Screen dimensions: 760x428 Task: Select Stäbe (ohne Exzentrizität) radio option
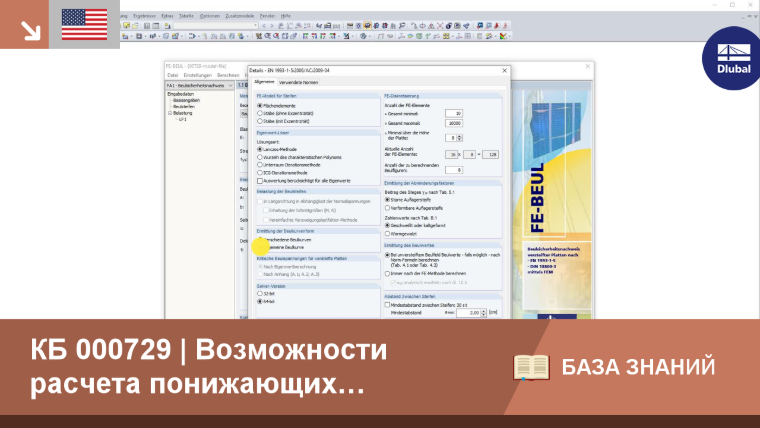(x=260, y=113)
